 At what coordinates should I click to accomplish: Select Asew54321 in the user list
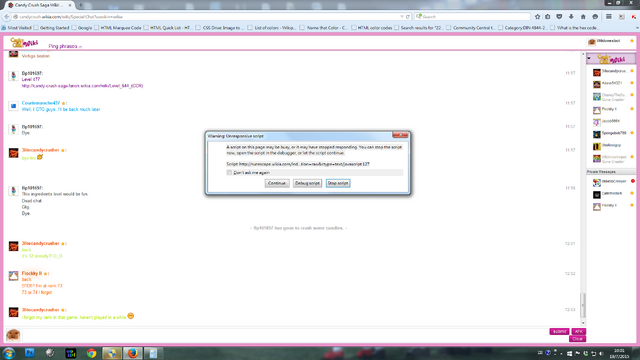point(612,83)
